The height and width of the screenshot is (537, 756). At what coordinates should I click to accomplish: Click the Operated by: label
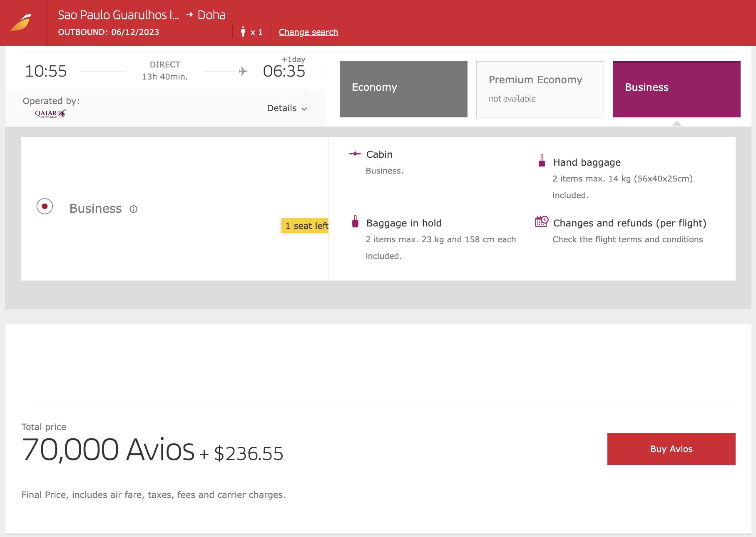[51, 101]
